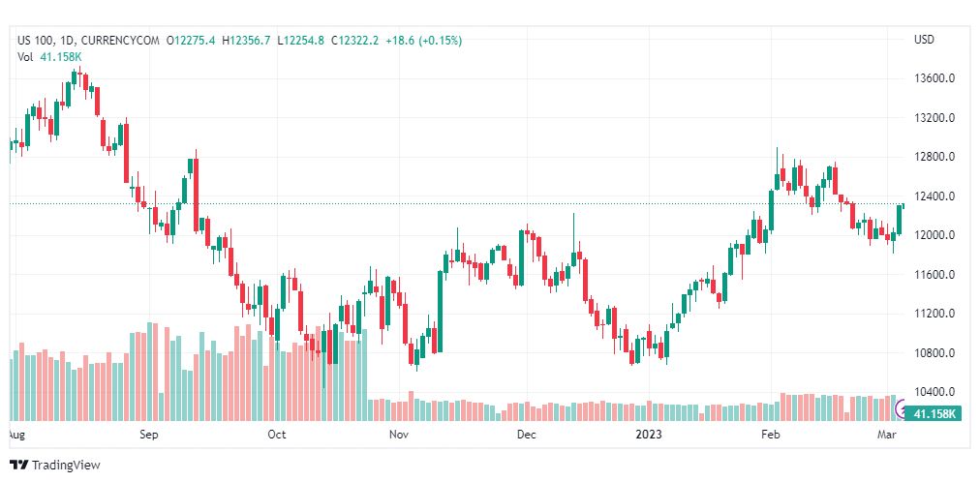The image size is (980, 482).
Task: Click the 13600.0 price axis label
Action: tap(935, 78)
